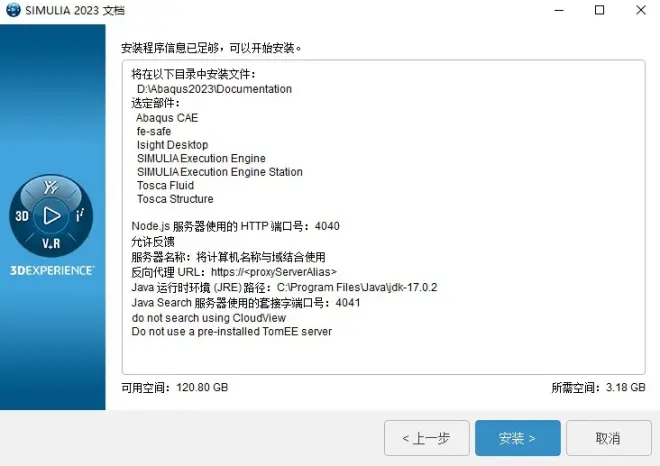Viewport: 660px width, 466px height.
Task: Click the V+R quadrant of the compass
Action: [51, 243]
